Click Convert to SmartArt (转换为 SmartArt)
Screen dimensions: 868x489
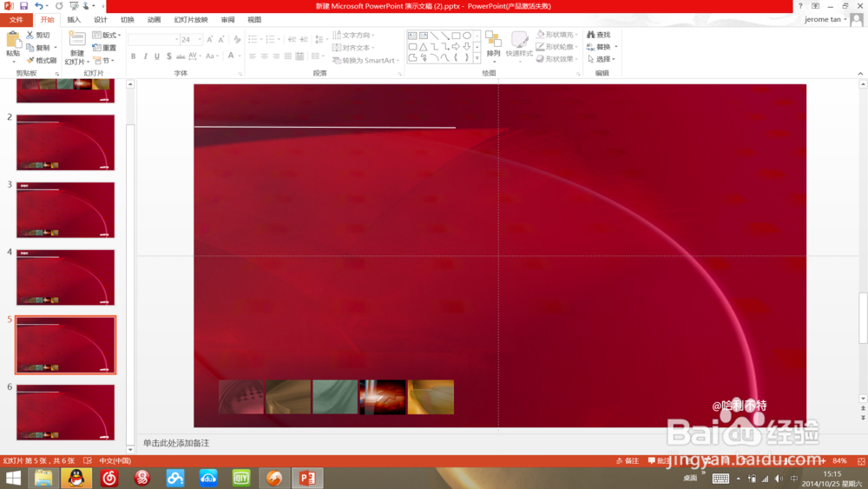[365, 60]
